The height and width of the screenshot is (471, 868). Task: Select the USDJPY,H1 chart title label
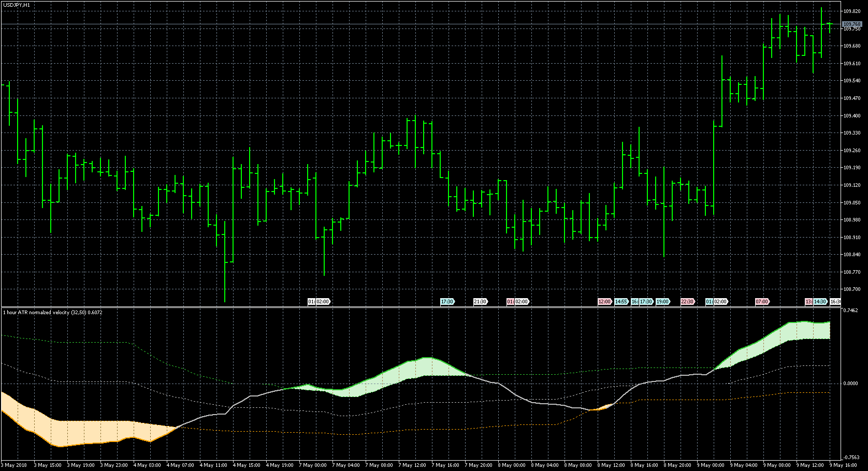point(16,5)
